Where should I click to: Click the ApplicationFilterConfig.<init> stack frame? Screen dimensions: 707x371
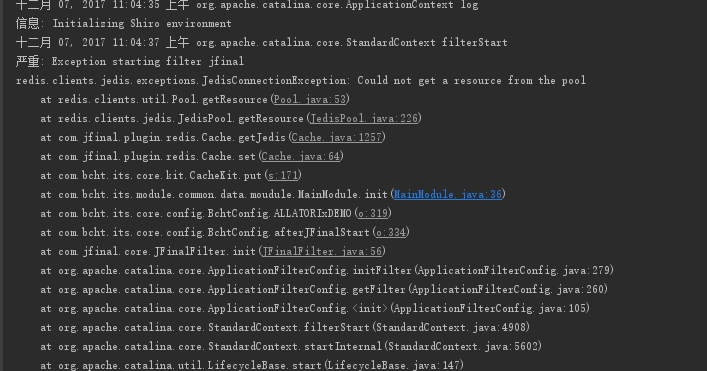315,308
